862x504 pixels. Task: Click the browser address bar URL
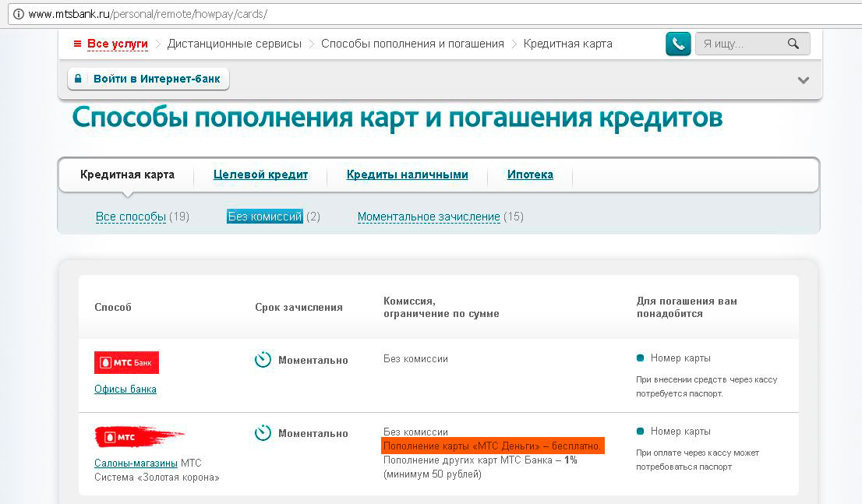147,14
